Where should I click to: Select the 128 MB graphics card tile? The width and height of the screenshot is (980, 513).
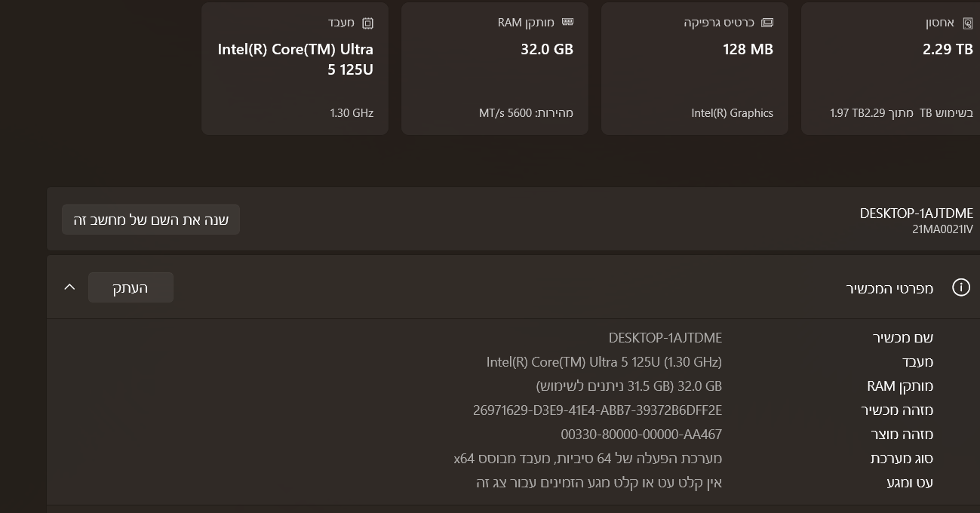click(694, 69)
